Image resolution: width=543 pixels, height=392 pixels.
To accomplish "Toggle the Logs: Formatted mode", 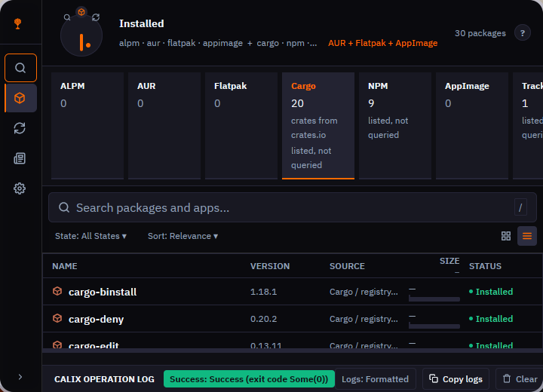I will pos(375,379).
